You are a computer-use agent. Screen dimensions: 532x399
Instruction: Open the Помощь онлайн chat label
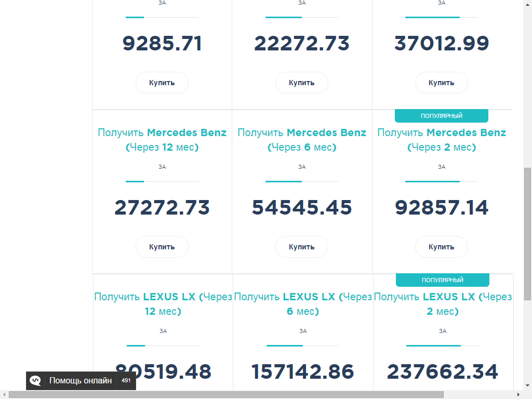tap(80, 381)
